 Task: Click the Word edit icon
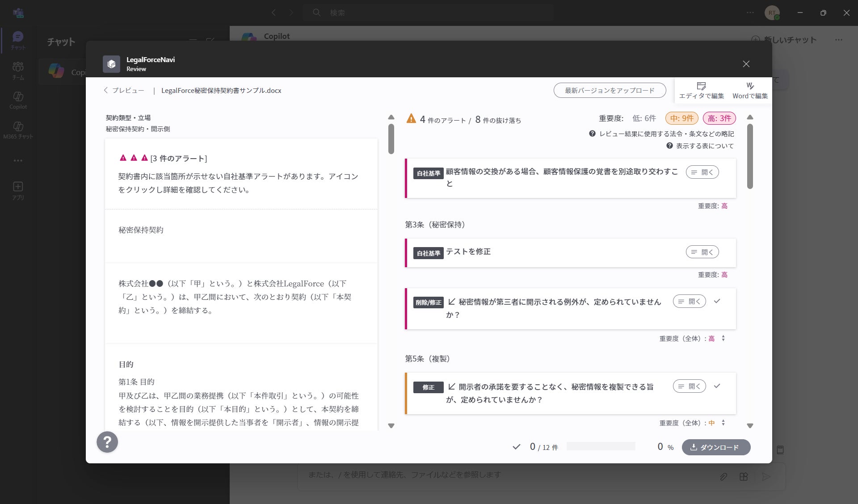[x=750, y=86]
